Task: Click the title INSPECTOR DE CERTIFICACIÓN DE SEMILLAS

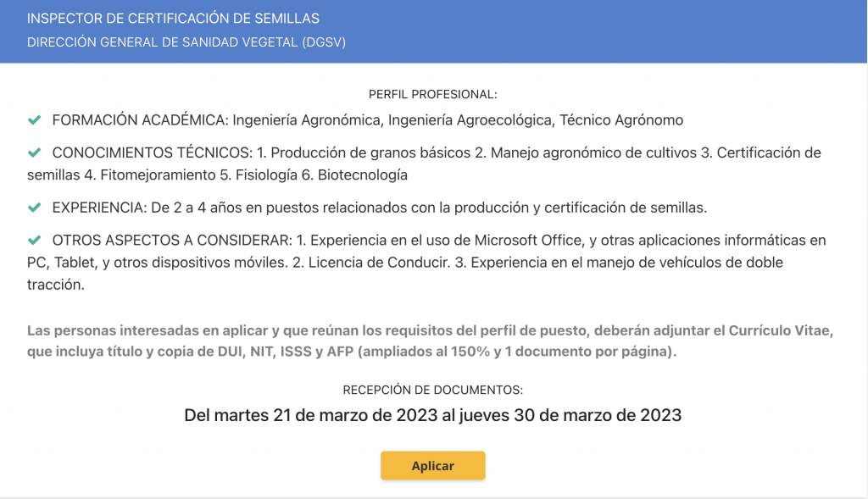Action: tap(173, 19)
